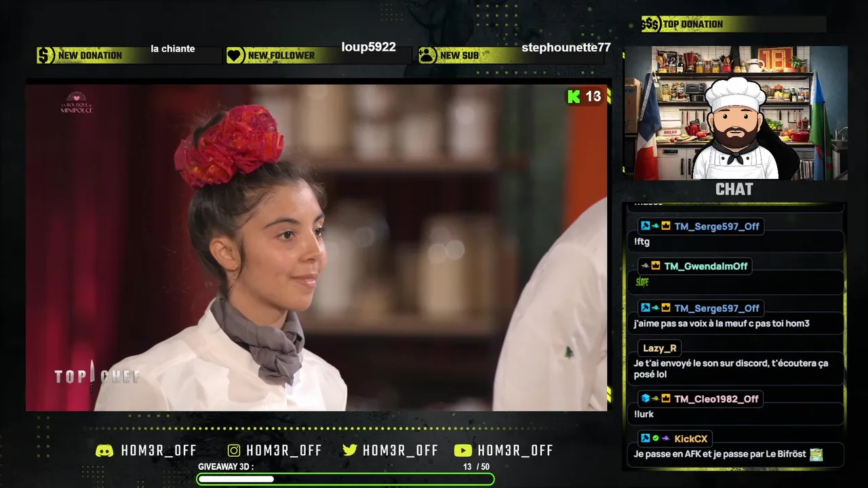
Task: Click the crown badge beside TM_Cleo1982_Off
Action: [x=666, y=399]
